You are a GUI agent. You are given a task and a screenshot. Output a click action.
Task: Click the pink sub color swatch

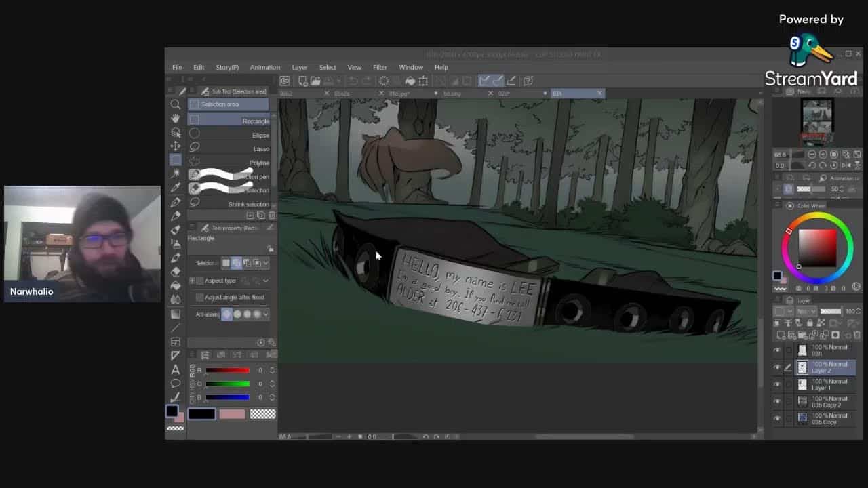(232, 414)
